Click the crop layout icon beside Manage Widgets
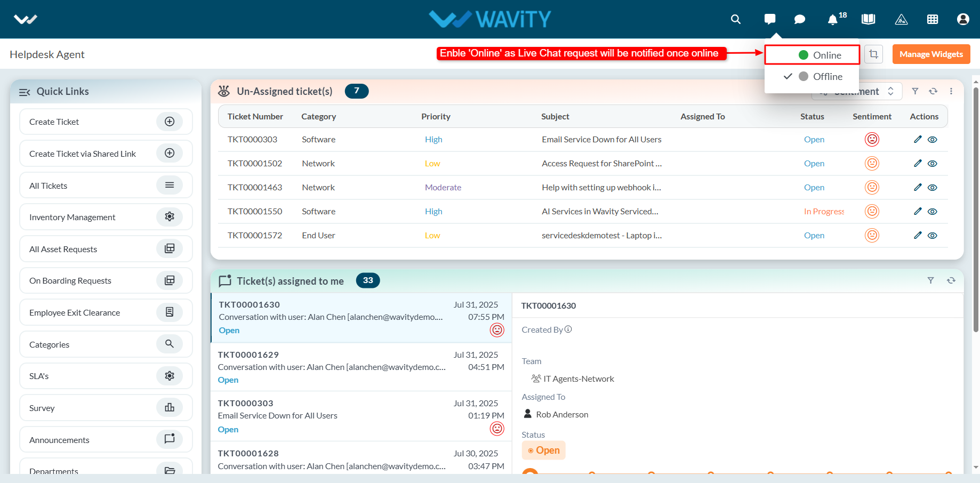 (873, 54)
